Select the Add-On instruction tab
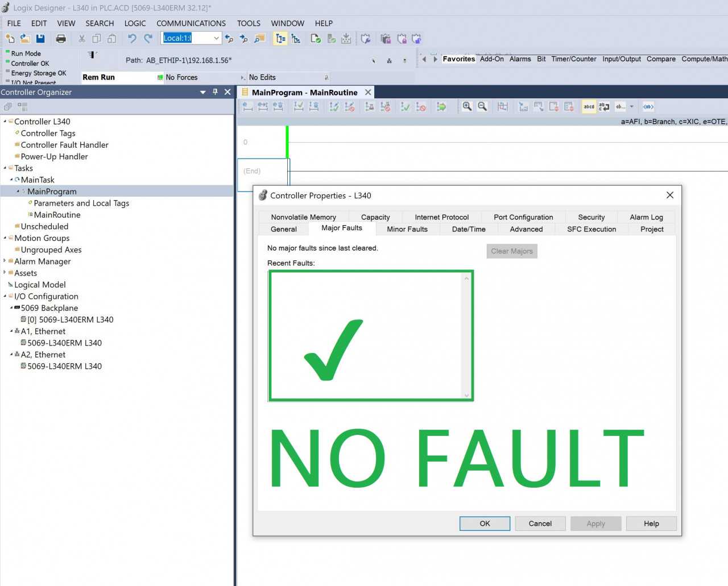Screen dimensions: 728x586 click(492, 59)
